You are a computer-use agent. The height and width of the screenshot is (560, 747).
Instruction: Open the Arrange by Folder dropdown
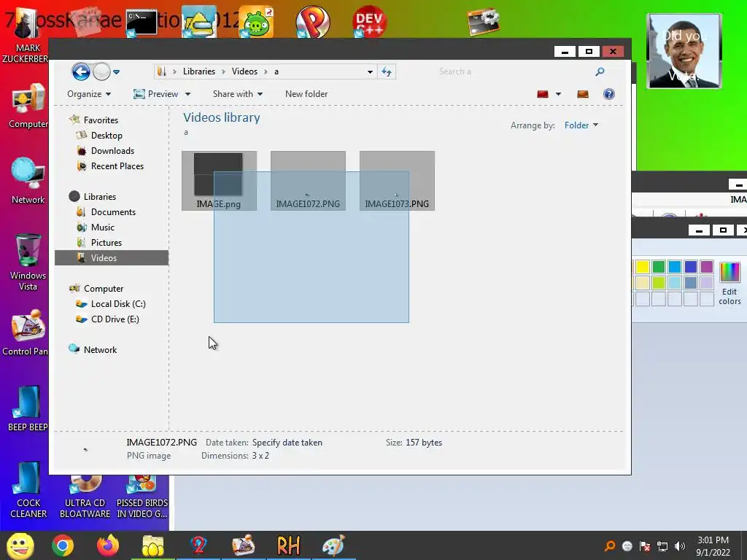pos(581,125)
